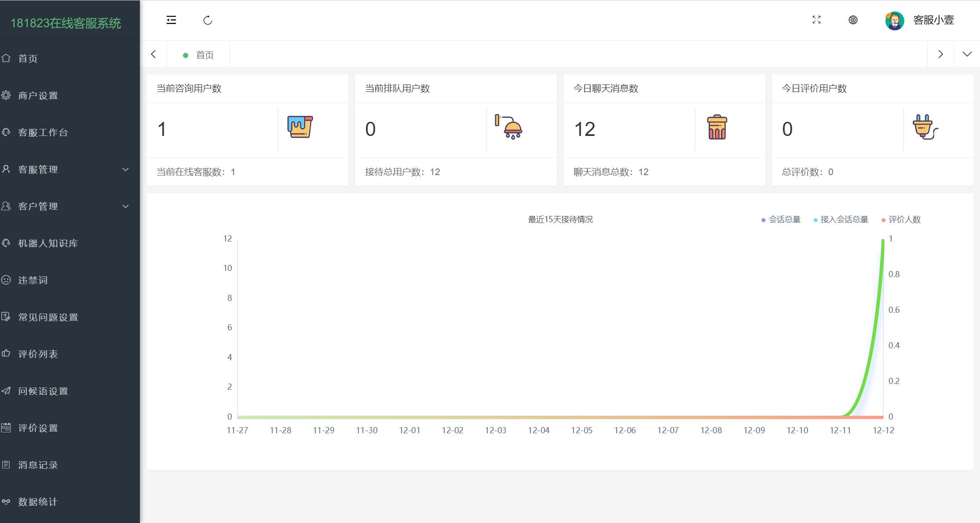This screenshot has width=980, height=523.
Task: Click the 客服小壹 username text
Action: tap(933, 20)
